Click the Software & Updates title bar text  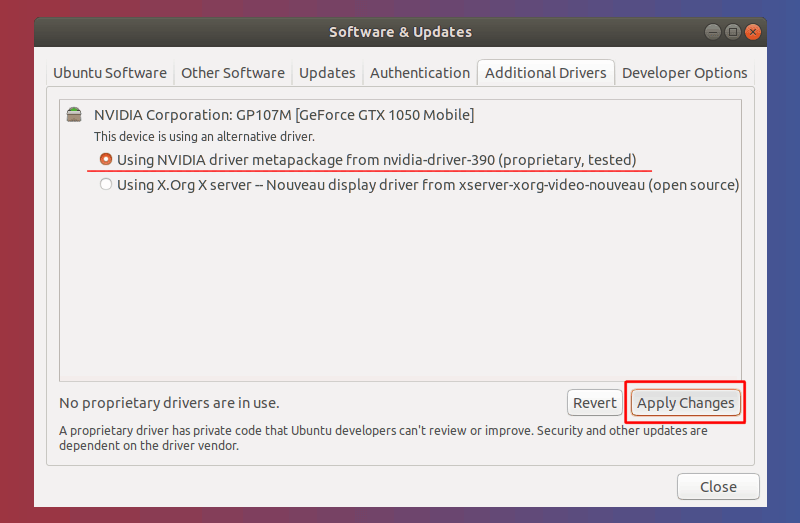pos(400,32)
